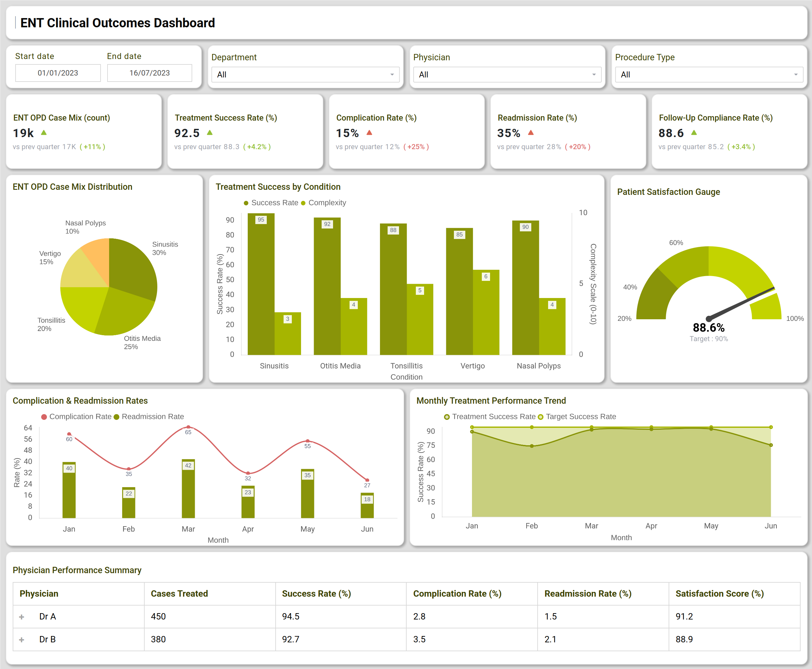Image resolution: width=812 pixels, height=669 pixels.
Task: Toggle the Complexity legend item
Action: coord(324,203)
